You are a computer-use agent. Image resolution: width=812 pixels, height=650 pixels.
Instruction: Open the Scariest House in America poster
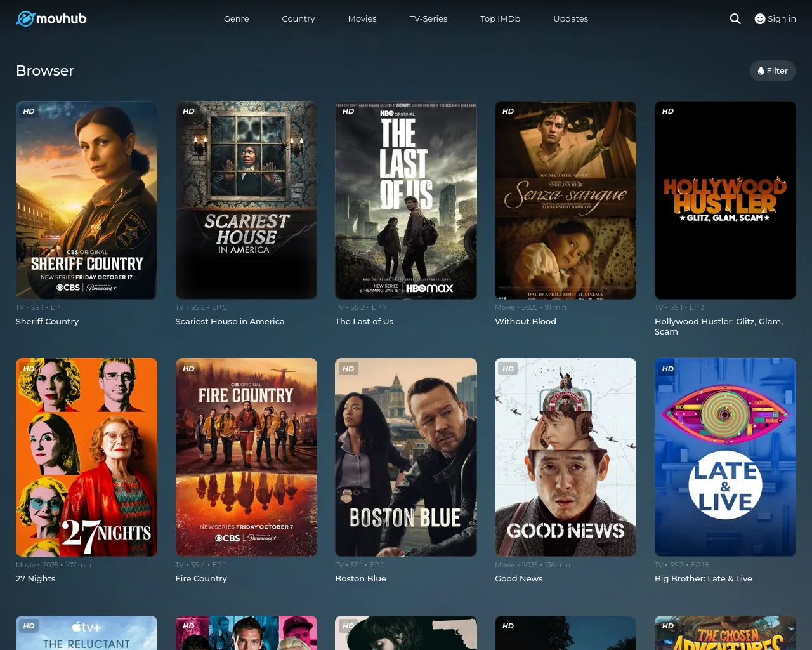[x=246, y=200]
